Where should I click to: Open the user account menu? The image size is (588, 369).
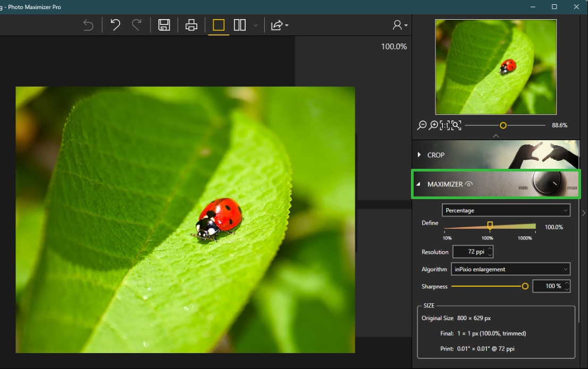[400, 25]
